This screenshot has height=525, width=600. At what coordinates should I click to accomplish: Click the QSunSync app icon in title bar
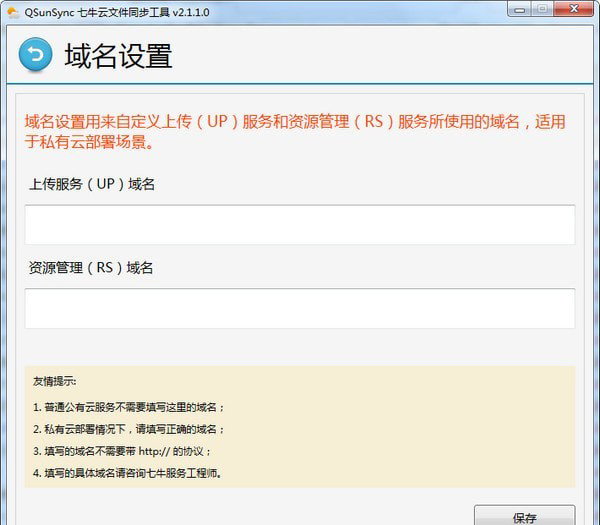[13, 13]
